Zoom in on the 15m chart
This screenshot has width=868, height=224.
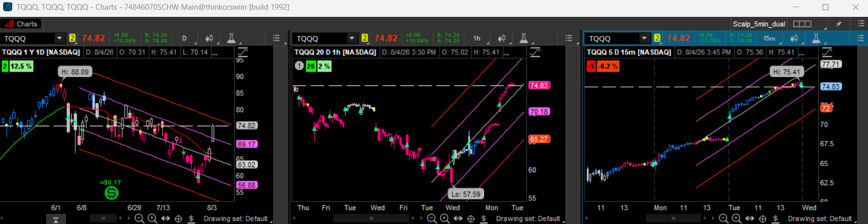click(736, 219)
